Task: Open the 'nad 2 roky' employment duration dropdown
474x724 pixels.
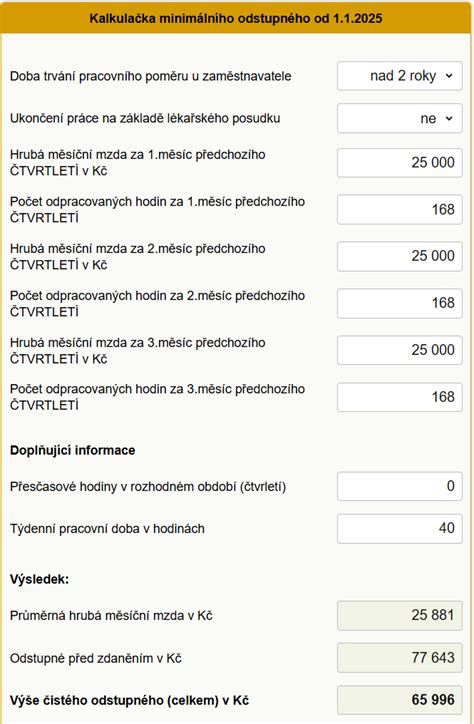Action: click(400, 76)
